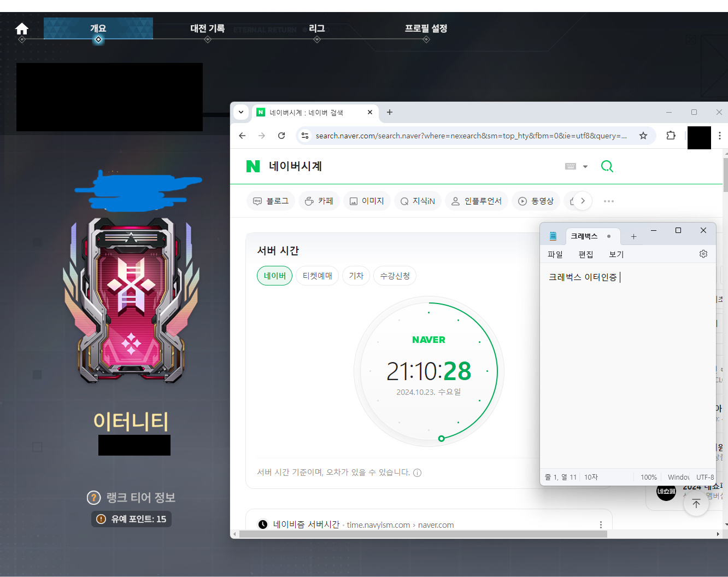The width and height of the screenshot is (728, 577).
Task: Reload the Naver search page
Action: (x=281, y=136)
